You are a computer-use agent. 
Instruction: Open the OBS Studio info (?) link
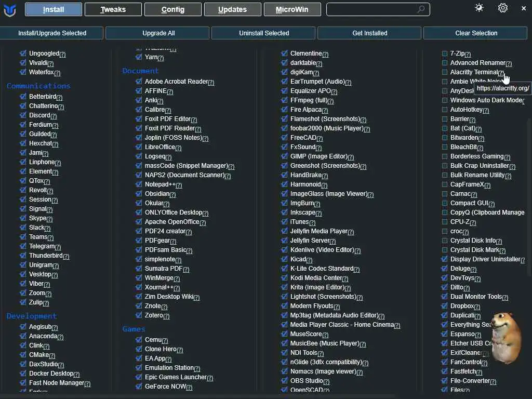click(326, 382)
